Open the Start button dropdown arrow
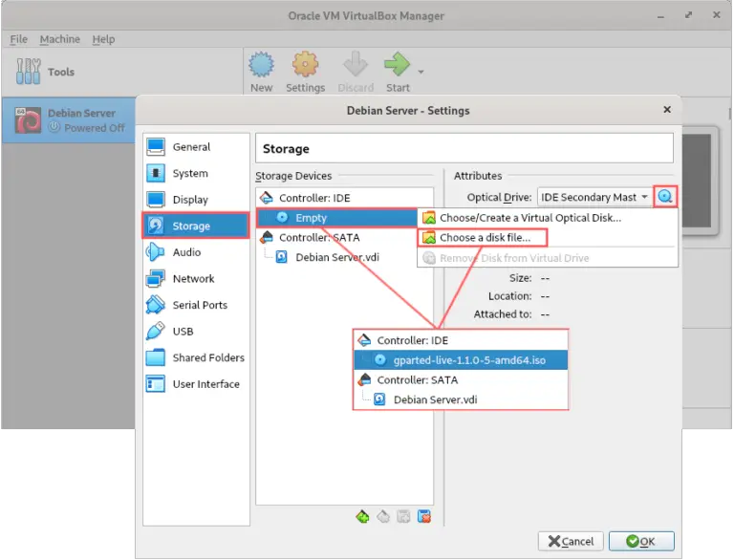This screenshot has width=734, height=560. tap(421, 72)
